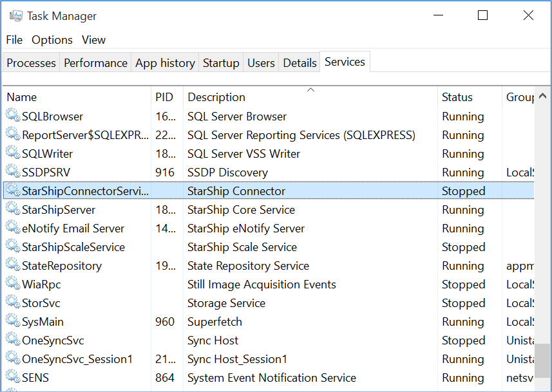Screen dimensions: 552x392
Task: Click the gear icon beside StateRepository
Action: [13, 265]
